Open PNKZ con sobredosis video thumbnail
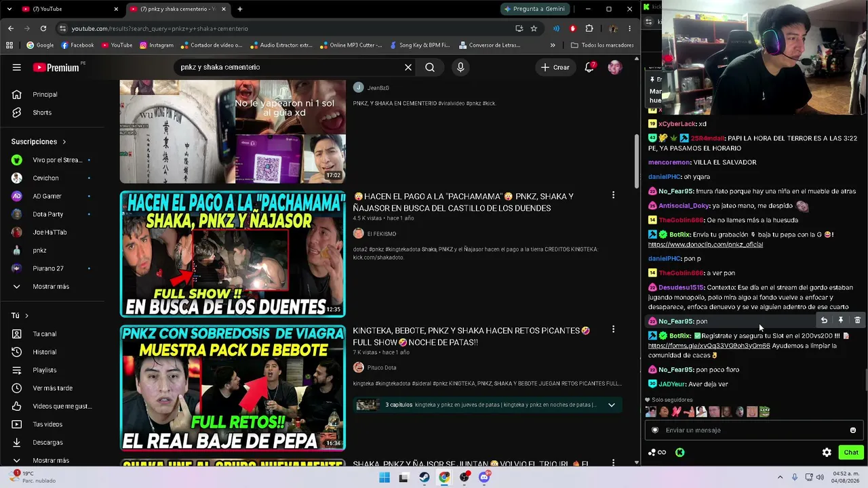 click(233, 388)
